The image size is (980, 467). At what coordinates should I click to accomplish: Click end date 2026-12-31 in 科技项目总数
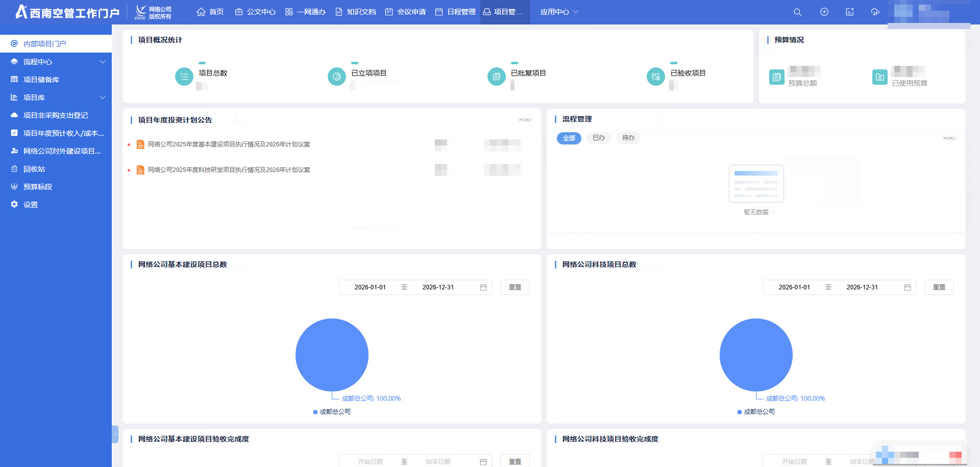coord(862,287)
